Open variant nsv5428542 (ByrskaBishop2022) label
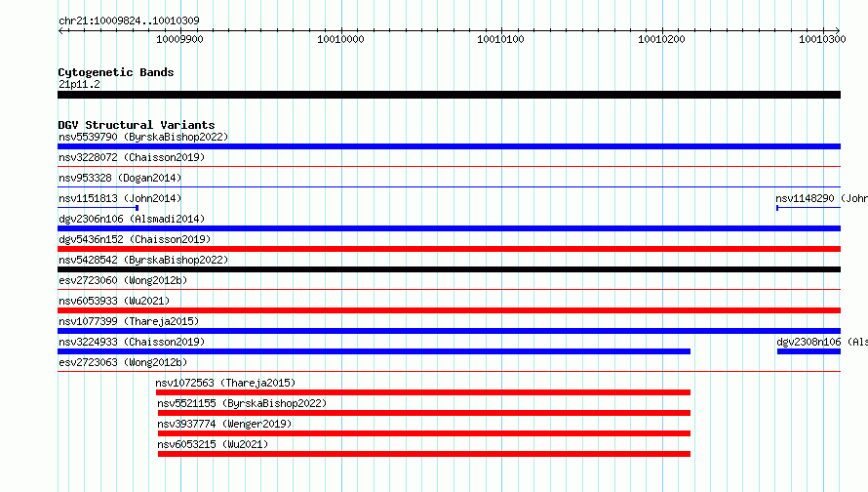The height and width of the screenshot is (492, 868). [x=143, y=260]
